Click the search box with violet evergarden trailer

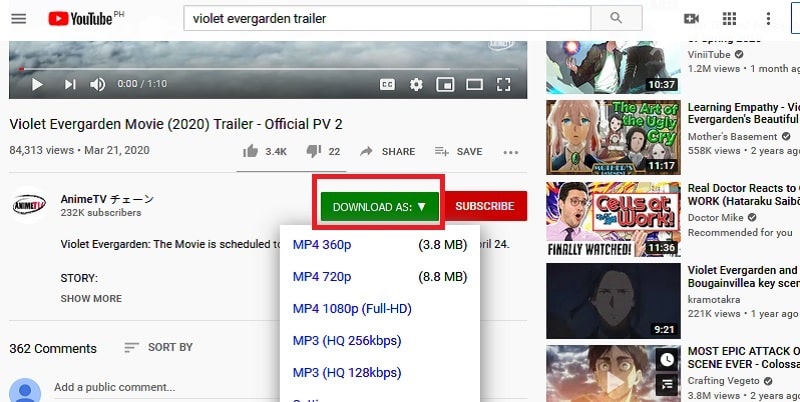click(x=387, y=18)
